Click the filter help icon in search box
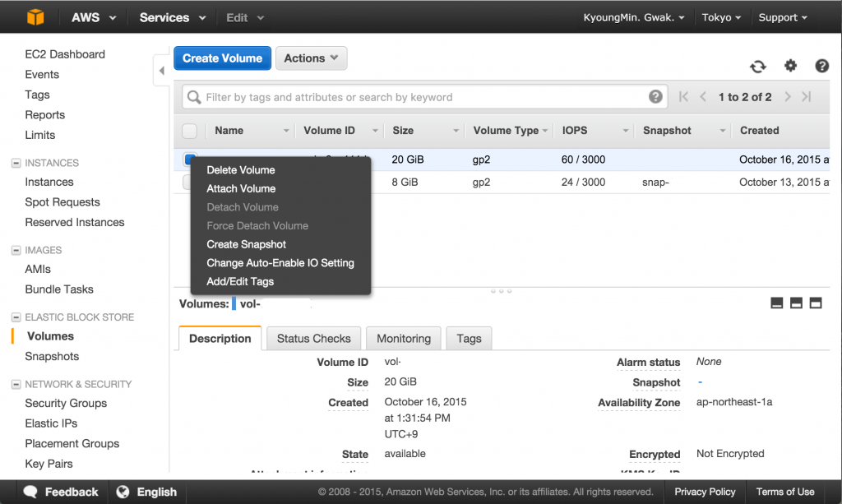842x504 pixels. pos(655,97)
